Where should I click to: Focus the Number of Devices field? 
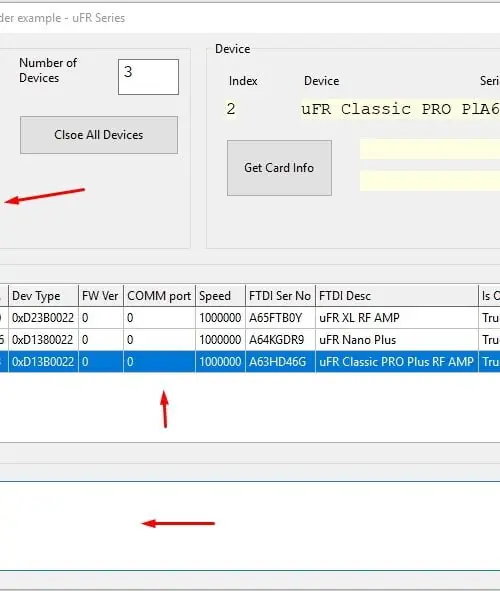pyautogui.click(x=148, y=77)
